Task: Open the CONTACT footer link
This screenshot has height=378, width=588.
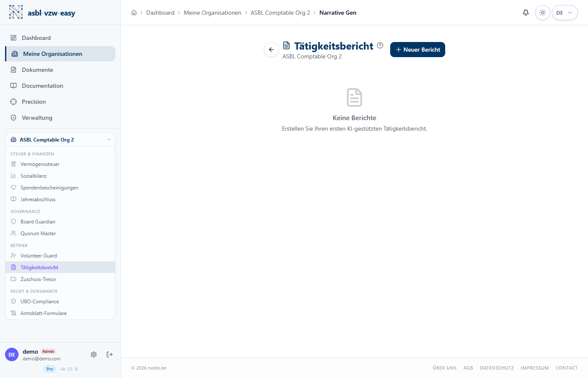Action: tap(567, 368)
